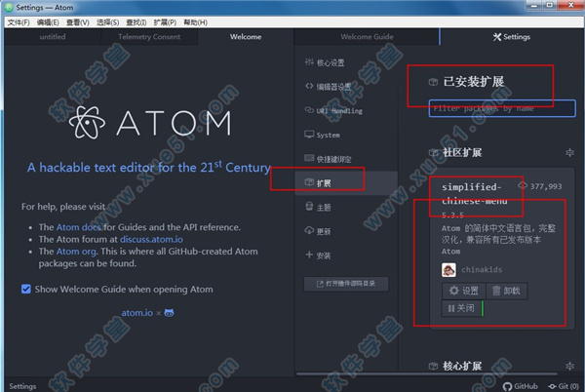
Task: Switch to the untitled tab
Action: [x=53, y=36]
